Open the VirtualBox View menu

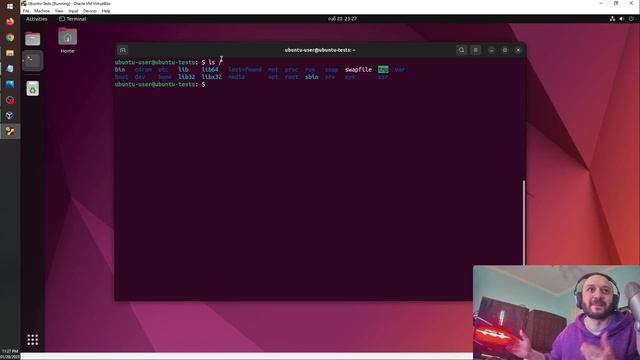tap(59, 11)
